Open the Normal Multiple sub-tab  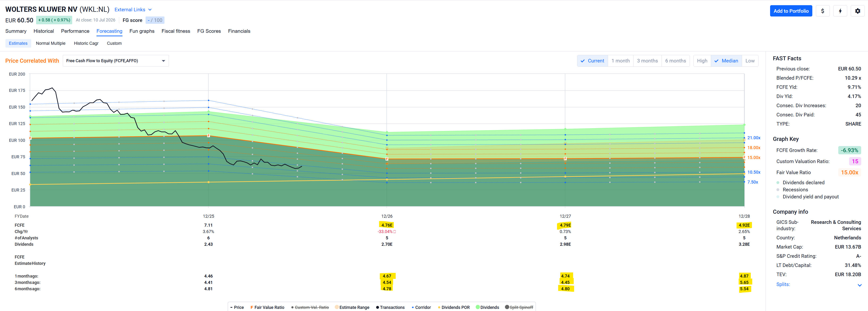tap(50, 43)
